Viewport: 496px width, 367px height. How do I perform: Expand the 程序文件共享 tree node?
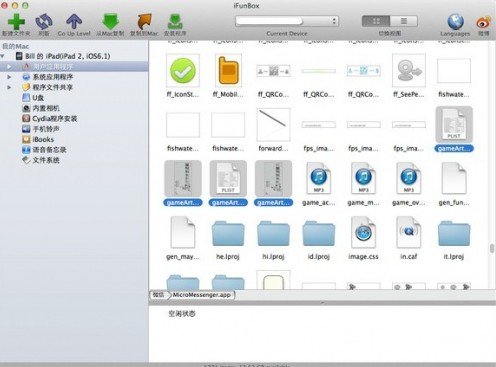point(9,87)
